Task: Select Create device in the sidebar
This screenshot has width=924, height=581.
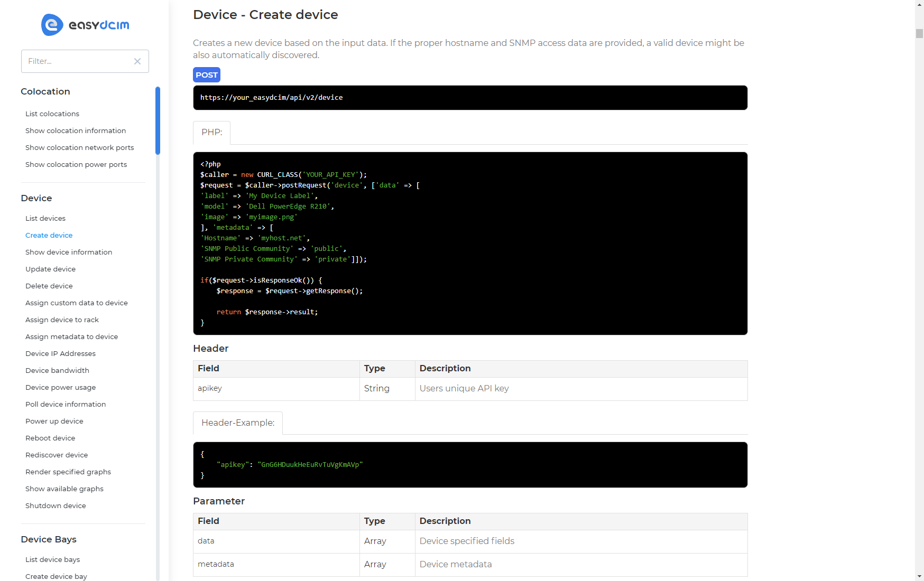Action: [x=49, y=235]
